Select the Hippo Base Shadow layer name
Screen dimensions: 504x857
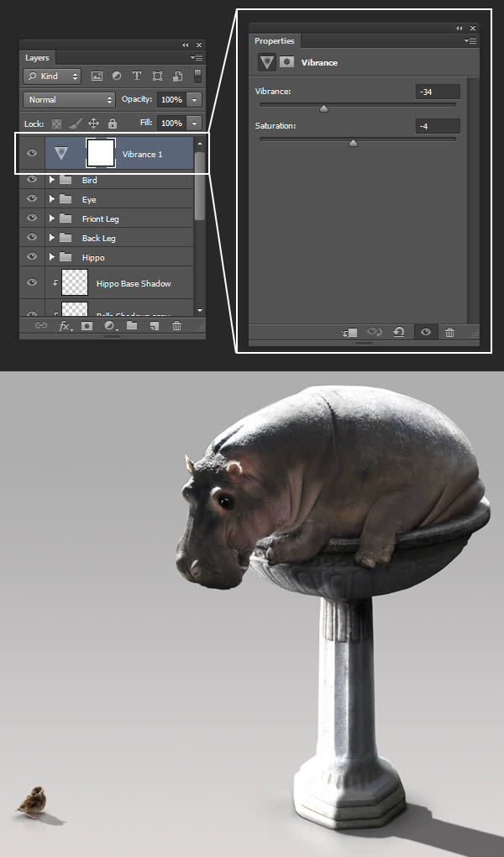point(134,283)
